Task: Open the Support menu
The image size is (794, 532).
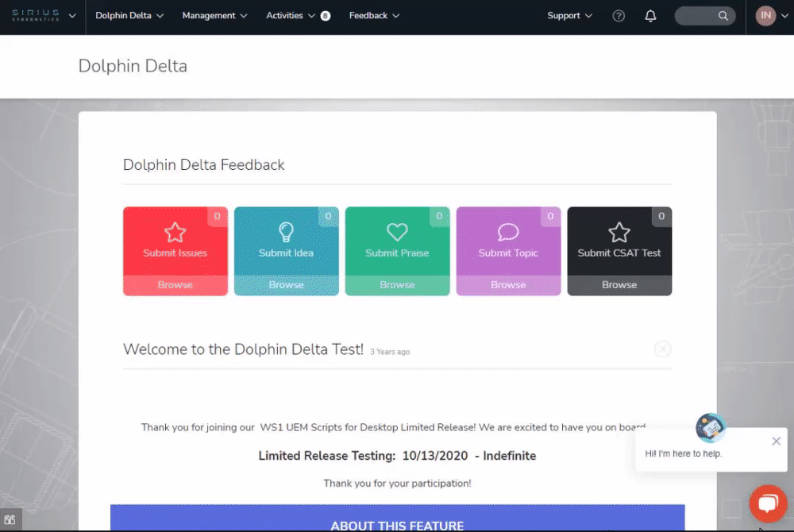Action: click(x=569, y=16)
